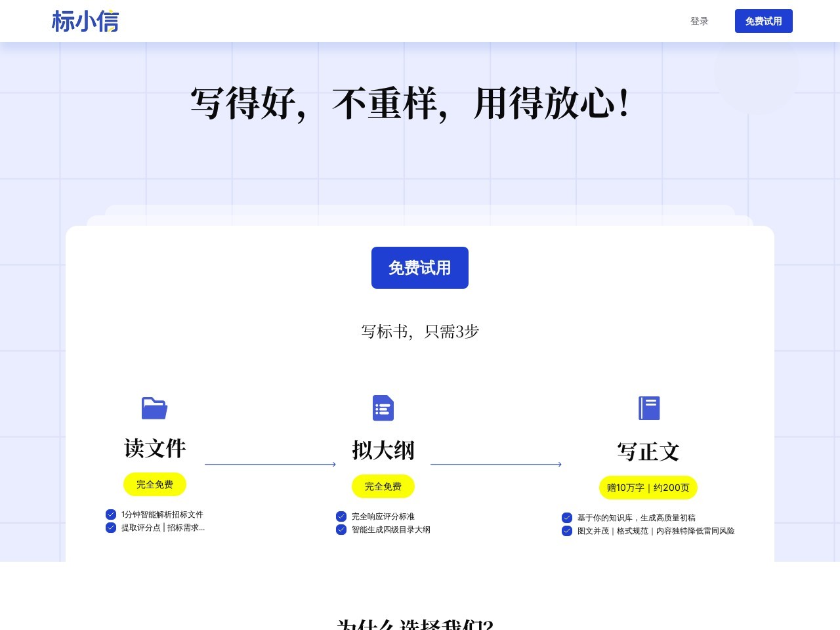The height and width of the screenshot is (630, 840).
Task: Click the text 1分钟智能解析招标文件
Action: [x=162, y=514]
